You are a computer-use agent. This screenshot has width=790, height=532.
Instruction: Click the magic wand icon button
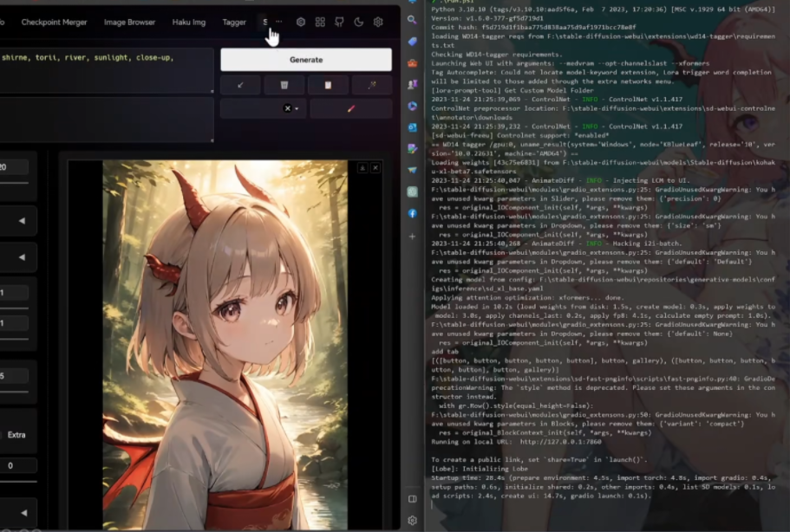pos(372,85)
